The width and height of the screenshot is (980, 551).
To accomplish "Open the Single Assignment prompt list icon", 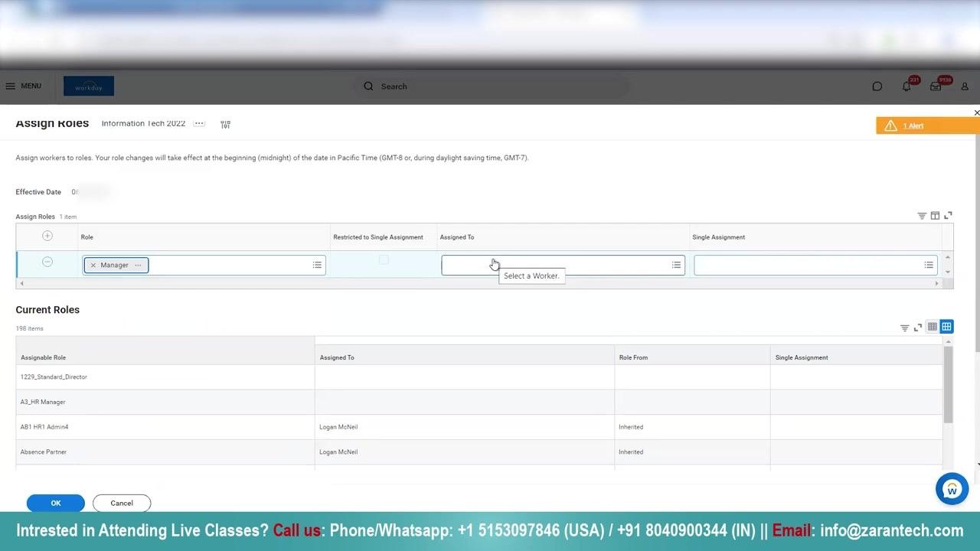I will (x=929, y=266).
